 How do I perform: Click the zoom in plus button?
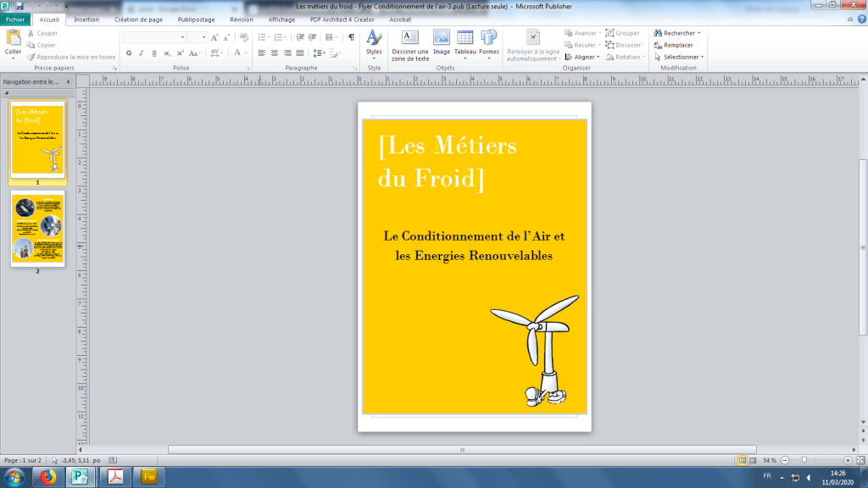[x=848, y=459]
